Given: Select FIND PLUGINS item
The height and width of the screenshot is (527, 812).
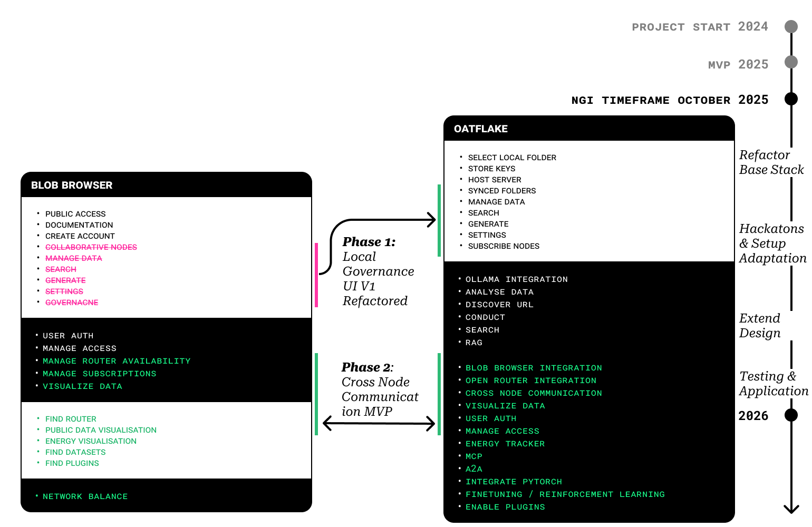Looking at the screenshot, I should [x=72, y=463].
